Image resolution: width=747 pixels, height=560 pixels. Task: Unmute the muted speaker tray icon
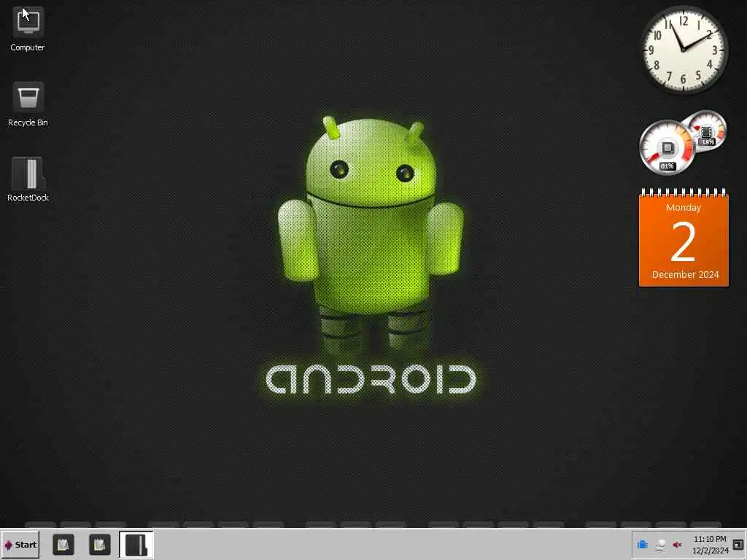tap(677, 545)
